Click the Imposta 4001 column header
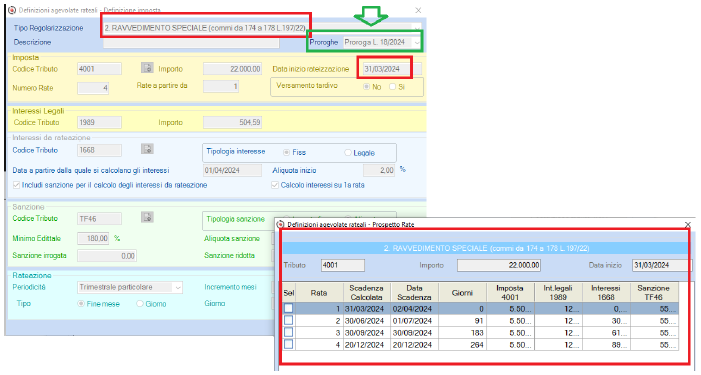The width and height of the screenshot is (701, 375). tap(510, 293)
